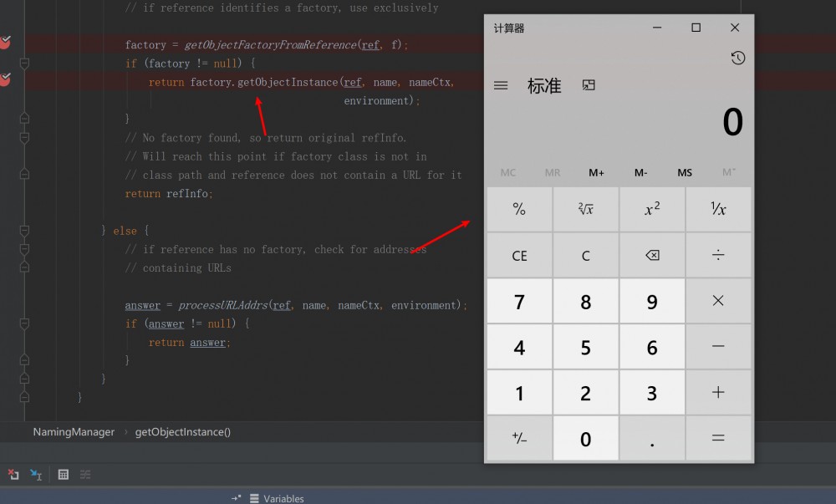
Task: Click the decimal point key
Action: (x=652, y=439)
